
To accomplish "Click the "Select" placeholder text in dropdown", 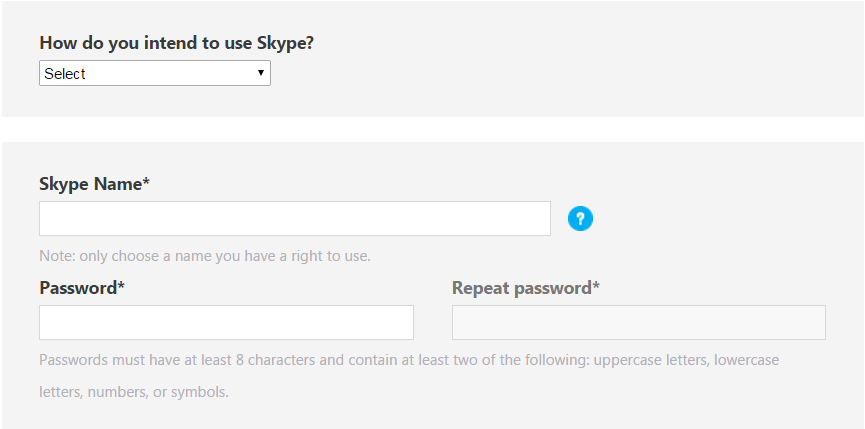I will (65, 74).
